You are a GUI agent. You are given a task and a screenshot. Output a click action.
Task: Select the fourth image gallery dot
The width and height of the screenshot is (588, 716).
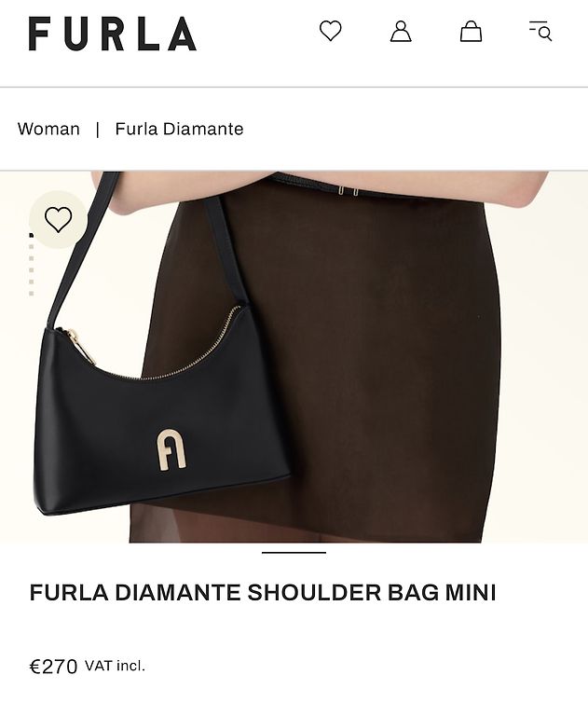point(31,269)
